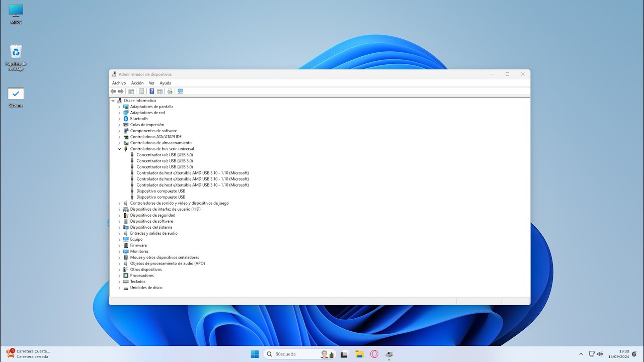Collapse Controladoras de bus serie universal

[x=120, y=149]
